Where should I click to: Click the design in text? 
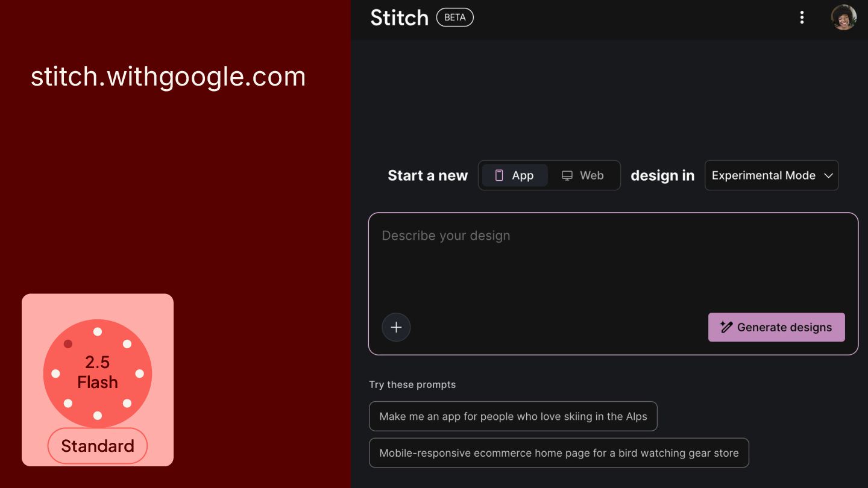tap(662, 175)
